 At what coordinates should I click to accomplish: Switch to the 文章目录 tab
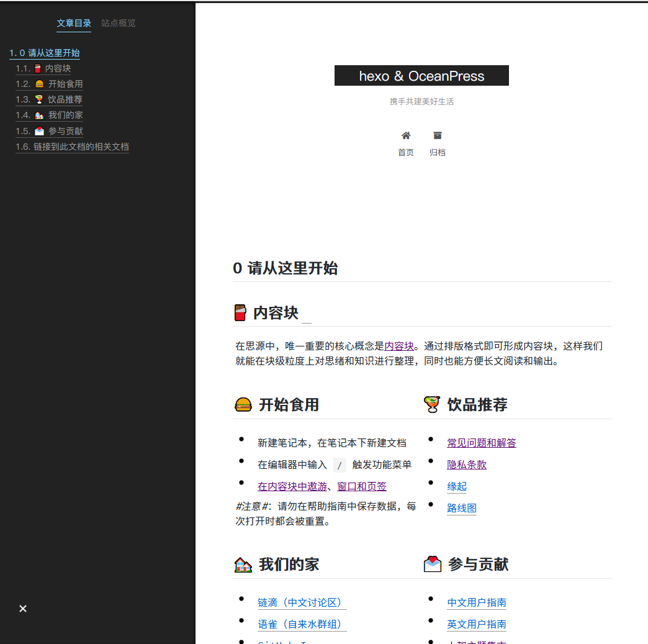click(x=74, y=24)
